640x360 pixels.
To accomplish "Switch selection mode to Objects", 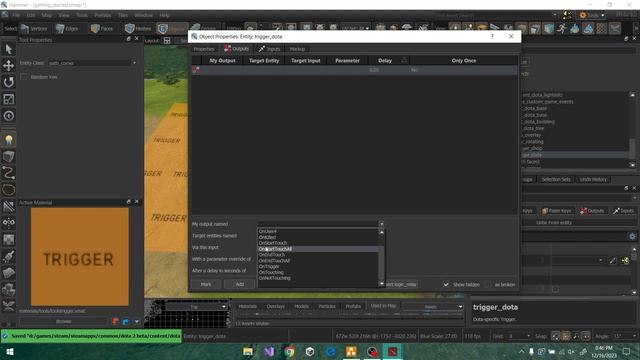I will point(172,29).
